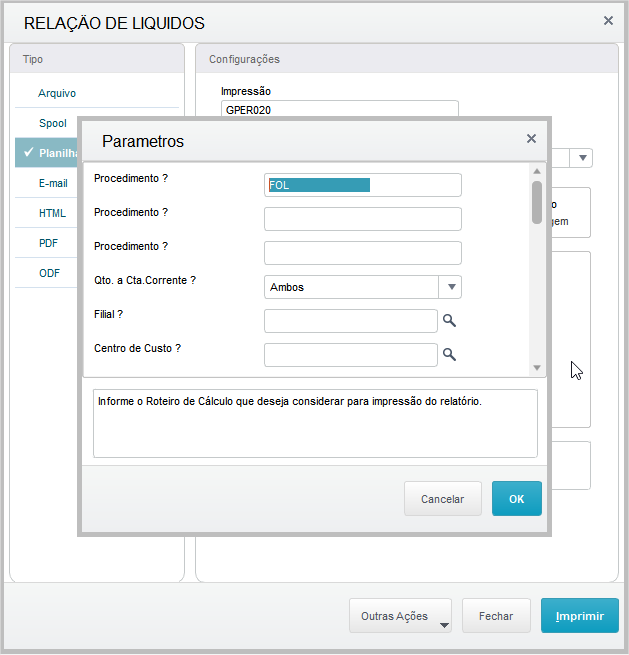Select the HTML output type
The image size is (629, 655).
(47, 213)
